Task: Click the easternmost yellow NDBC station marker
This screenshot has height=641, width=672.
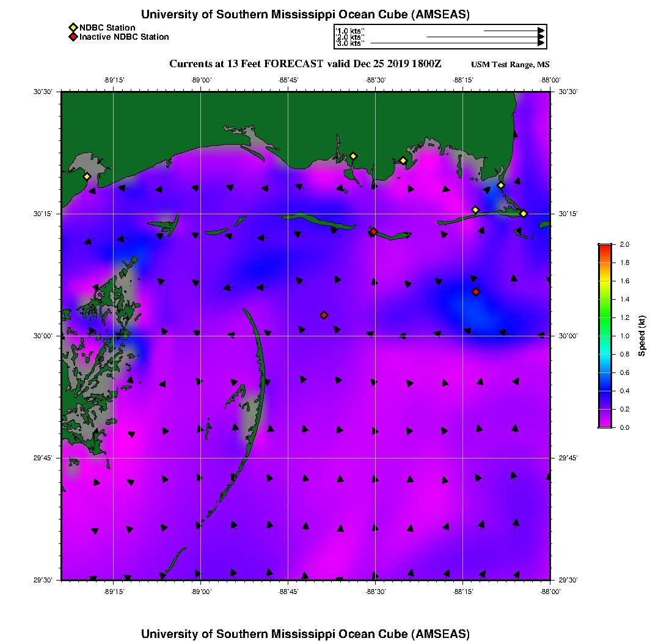Action: coord(524,213)
